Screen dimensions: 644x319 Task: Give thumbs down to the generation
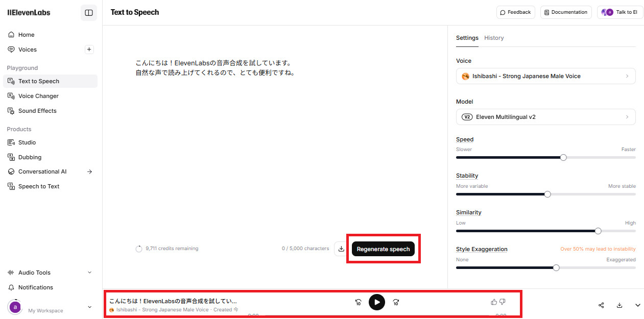tap(502, 302)
